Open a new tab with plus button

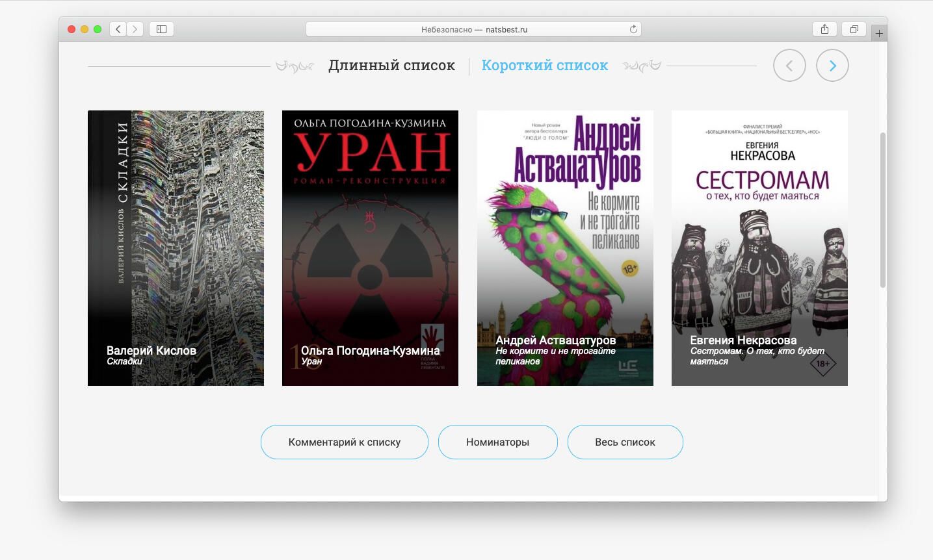pyautogui.click(x=879, y=33)
